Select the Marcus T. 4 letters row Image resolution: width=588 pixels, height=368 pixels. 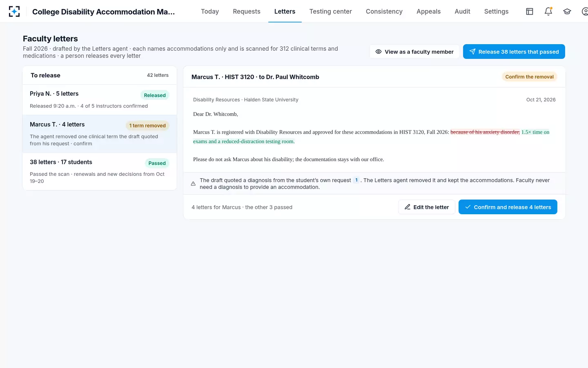click(x=100, y=134)
